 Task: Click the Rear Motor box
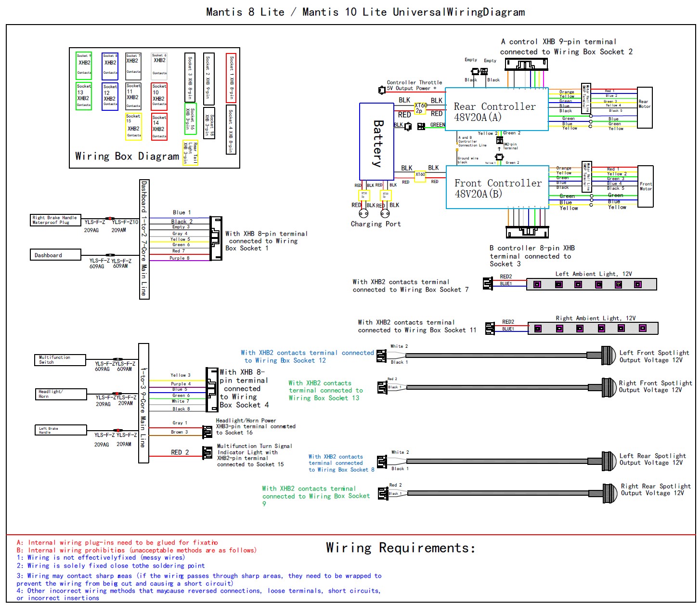tap(645, 107)
